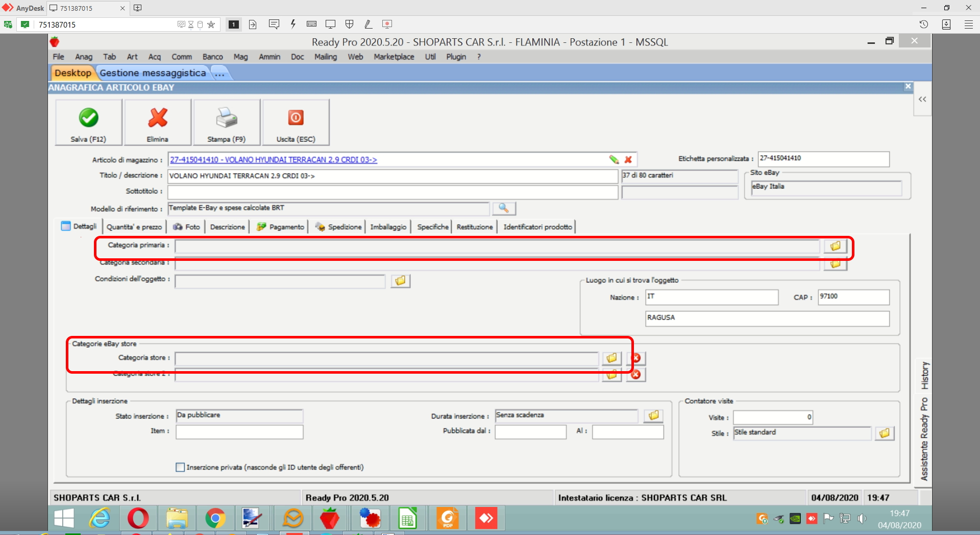Viewport: 980px width, 535px height.
Task: Open the folder picker for Categoria primaria
Action: pos(835,247)
